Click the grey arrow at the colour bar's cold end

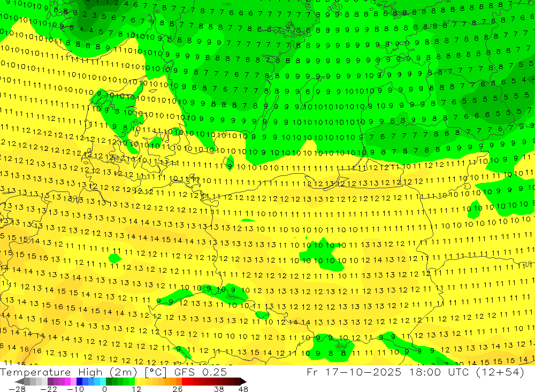[x=19, y=381]
